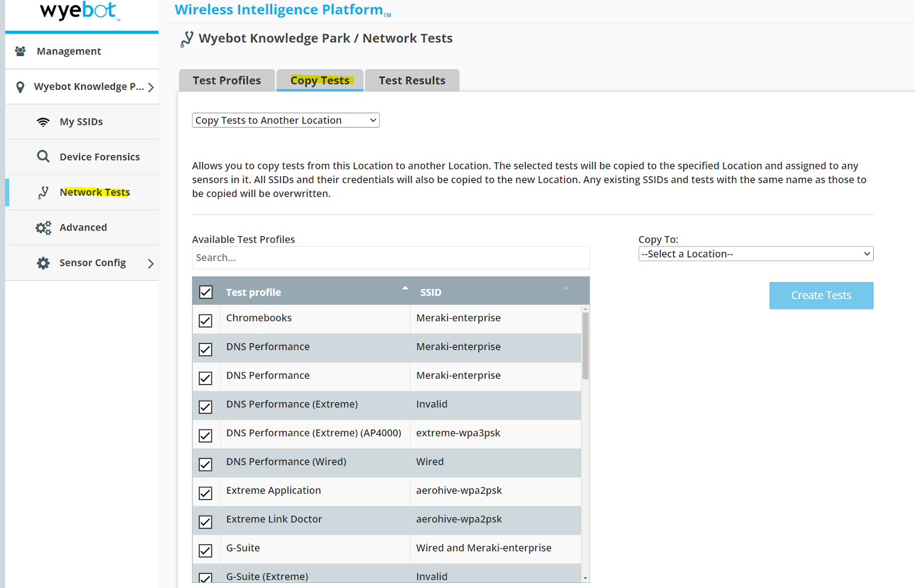Sort by Test profile column arrow
The height and width of the screenshot is (588, 915).
[405, 288]
